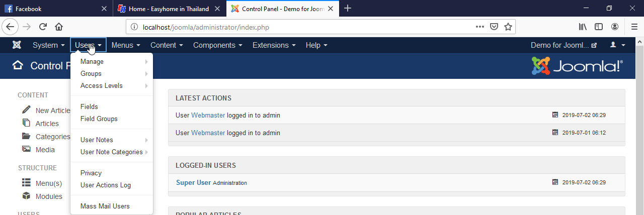Image resolution: width=644 pixels, height=215 pixels.
Task: Open the Firefox Library icon
Action: tap(583, 27)
